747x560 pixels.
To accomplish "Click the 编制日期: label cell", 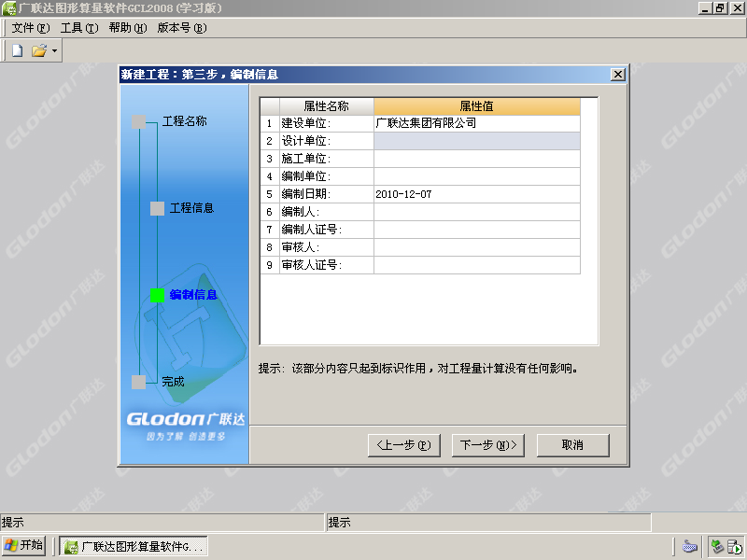I will point(326,194).
